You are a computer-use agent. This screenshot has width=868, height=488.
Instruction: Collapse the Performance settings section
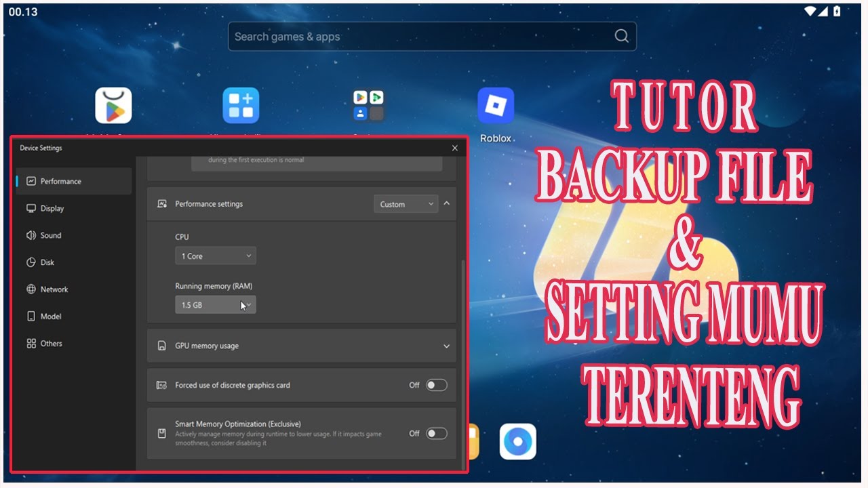click(447, 203)
